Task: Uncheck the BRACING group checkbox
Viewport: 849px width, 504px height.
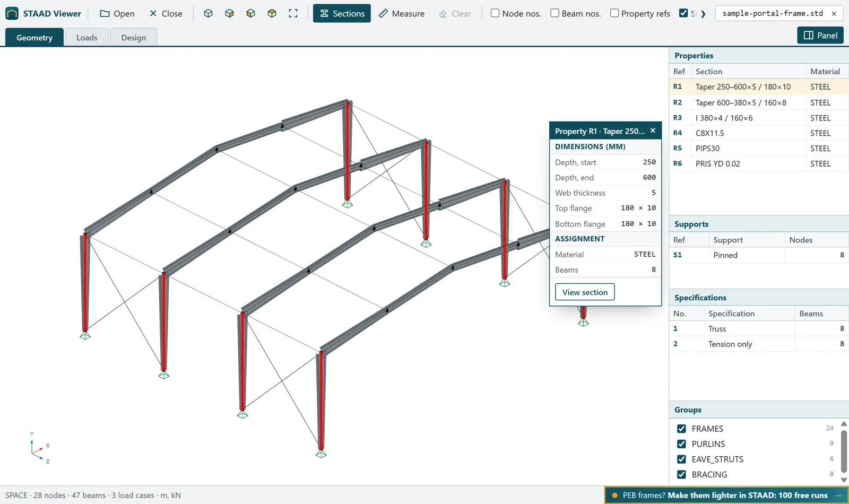Action: [681, 475]
